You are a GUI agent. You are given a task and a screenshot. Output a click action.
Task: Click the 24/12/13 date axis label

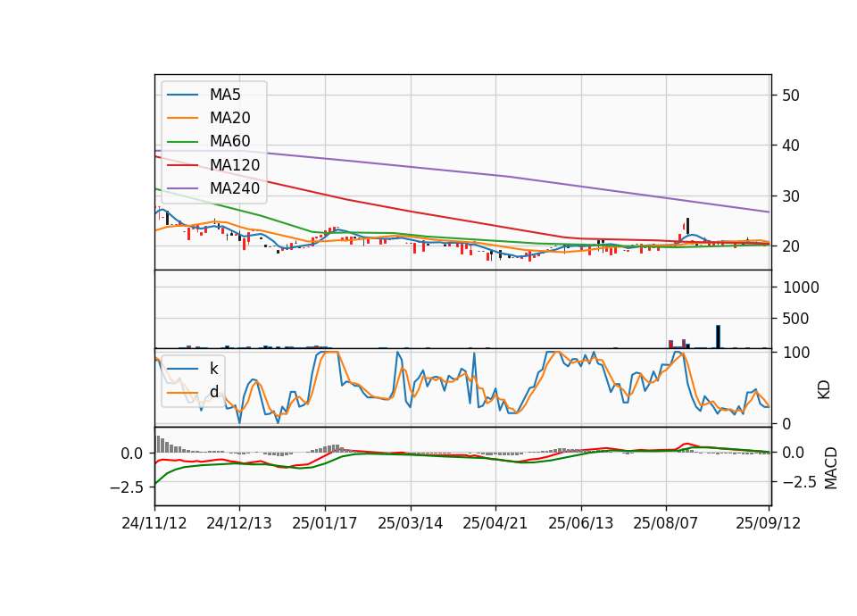click(239, 524)
